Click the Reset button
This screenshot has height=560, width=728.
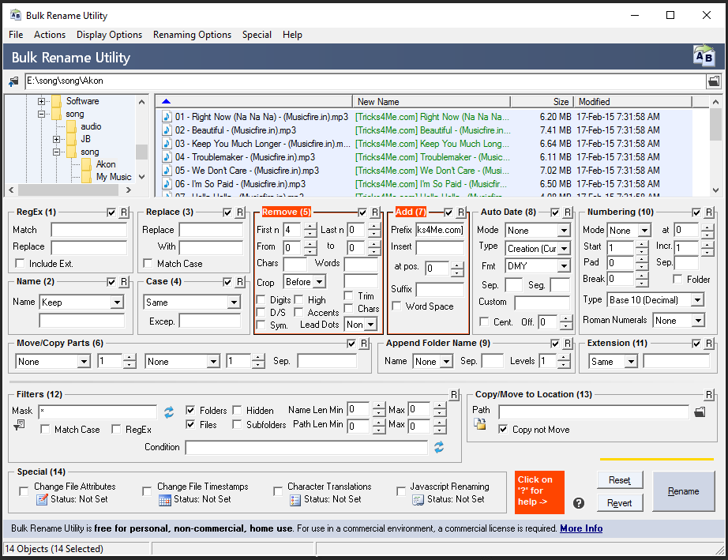620,480
